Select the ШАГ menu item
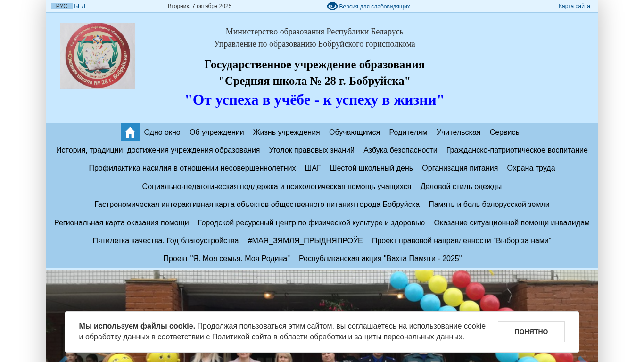 click(313, 168)
